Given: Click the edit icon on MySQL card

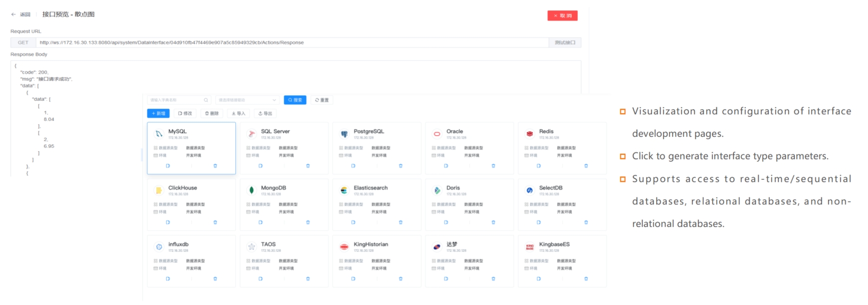Looking at the screenshot, I should 168,166.
